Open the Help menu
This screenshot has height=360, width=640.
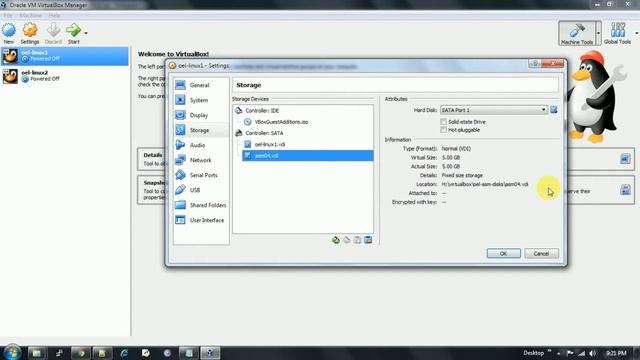click(x=54, y=16)
